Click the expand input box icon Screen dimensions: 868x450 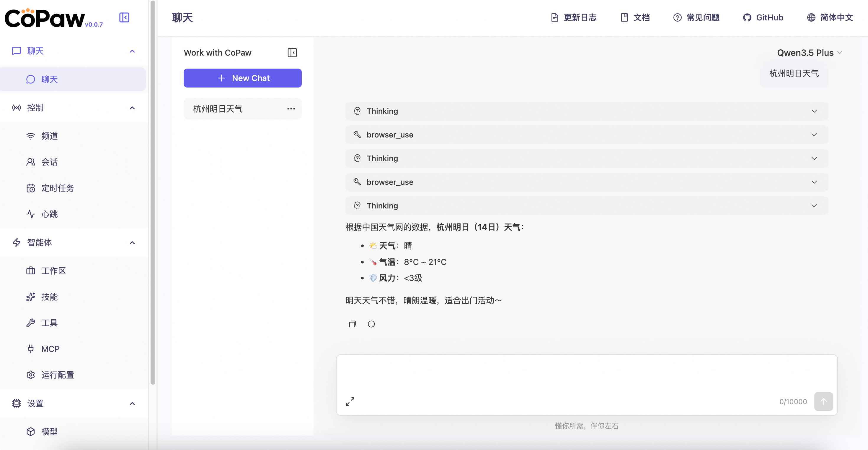[350, 401]
